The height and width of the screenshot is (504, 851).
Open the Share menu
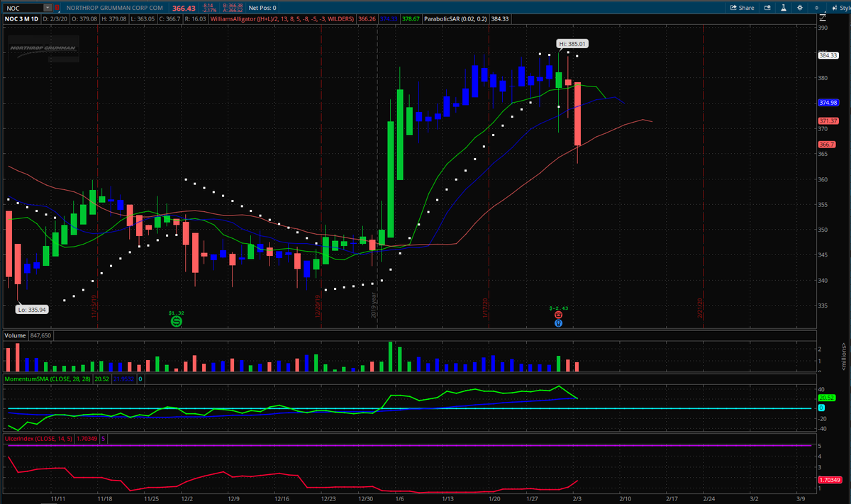(742, 7)
